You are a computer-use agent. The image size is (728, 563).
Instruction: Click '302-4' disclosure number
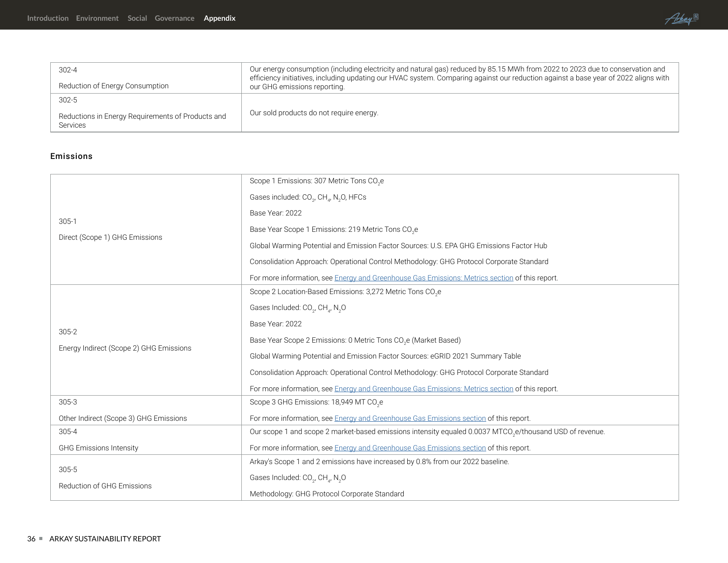(68, 70)
